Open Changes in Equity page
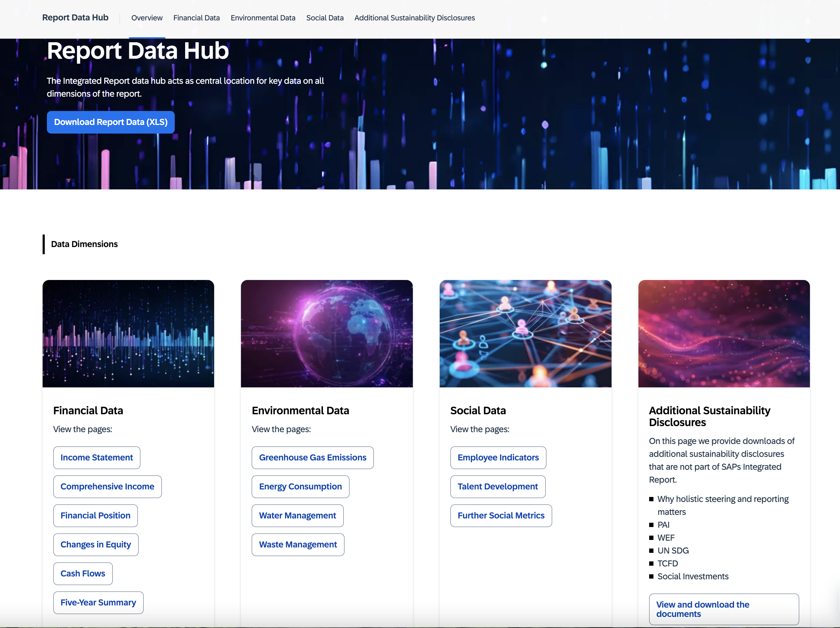 (96, 545)
